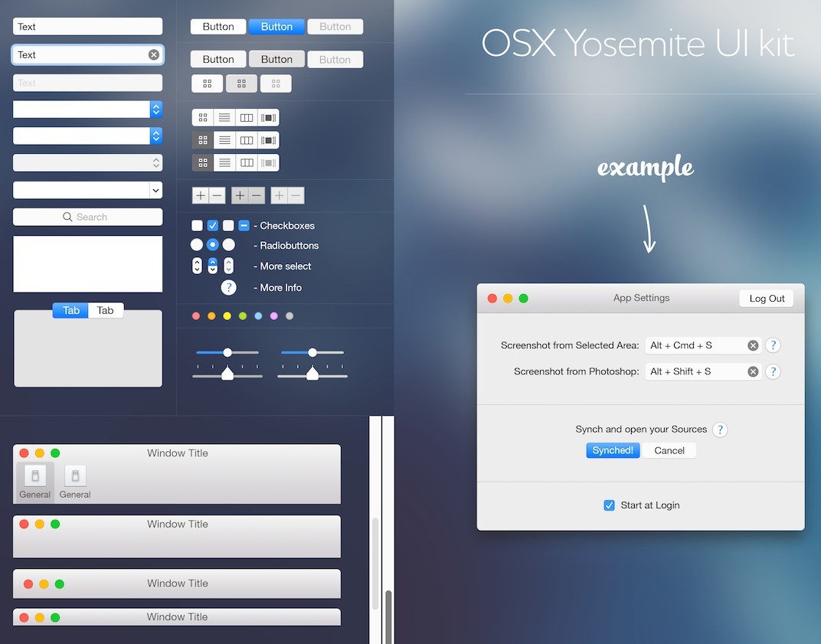Choose list view in the middle view switcher
821x644 pixels.
click(224, 140)
